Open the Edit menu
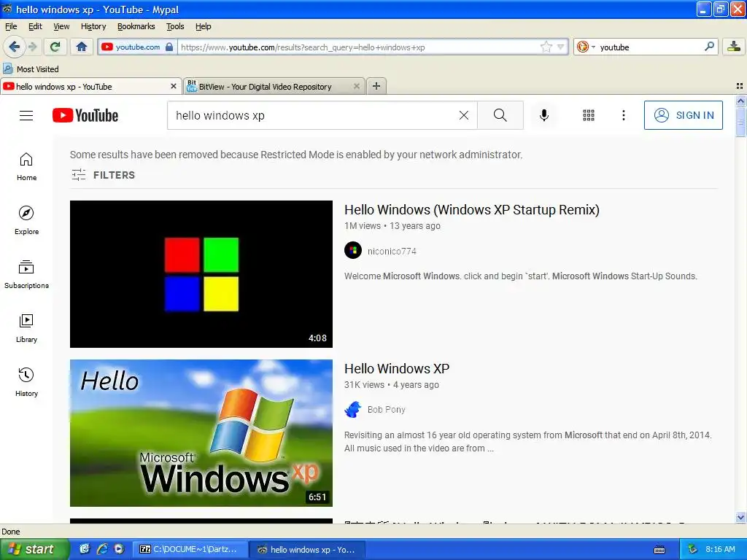 point(35,26)
